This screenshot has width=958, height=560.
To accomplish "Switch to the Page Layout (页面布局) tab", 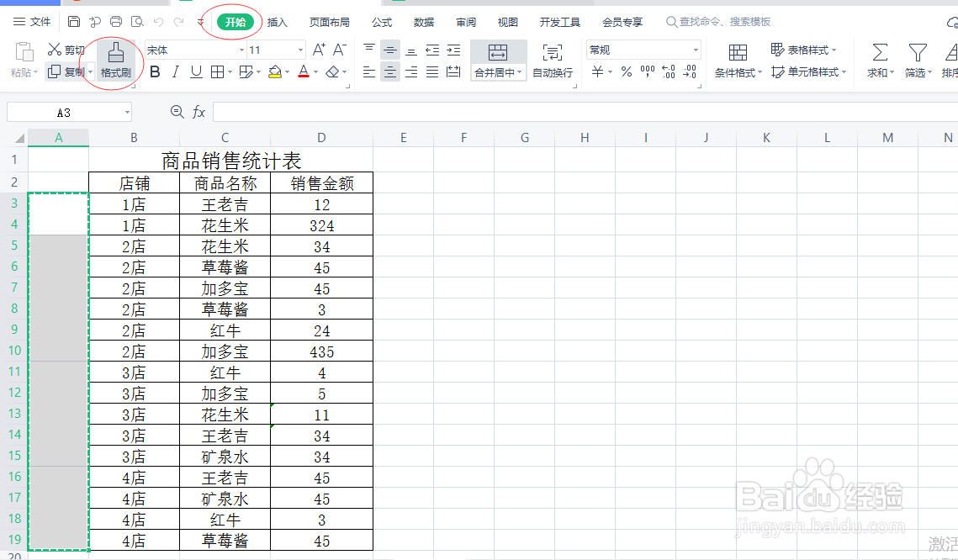I will click(330, 23).
